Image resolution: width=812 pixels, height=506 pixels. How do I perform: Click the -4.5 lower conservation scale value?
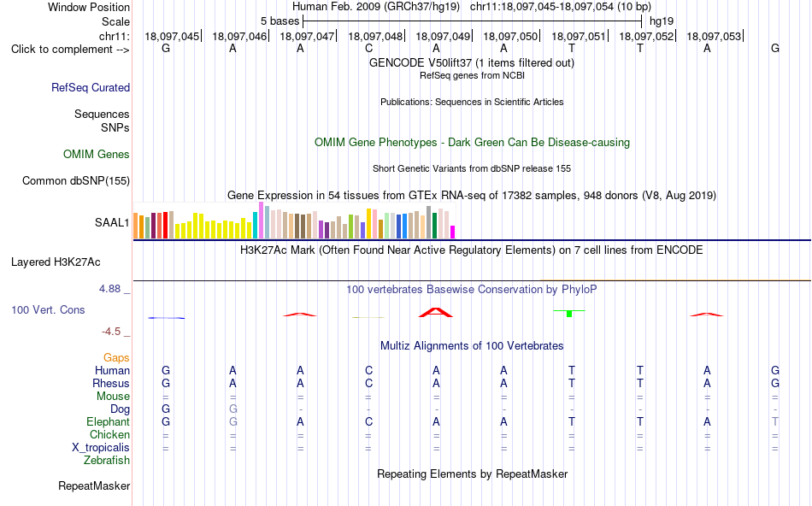111,332
